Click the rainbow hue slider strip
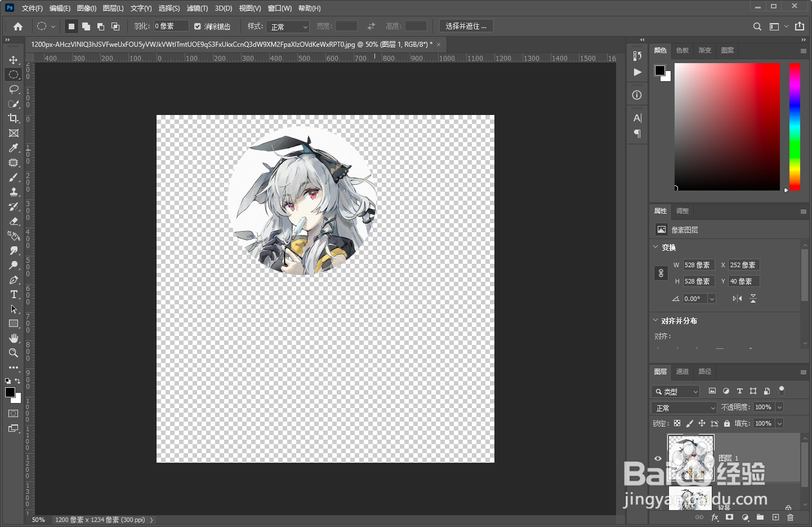This screenshot has width=812, height=527. tap(795, 126)
